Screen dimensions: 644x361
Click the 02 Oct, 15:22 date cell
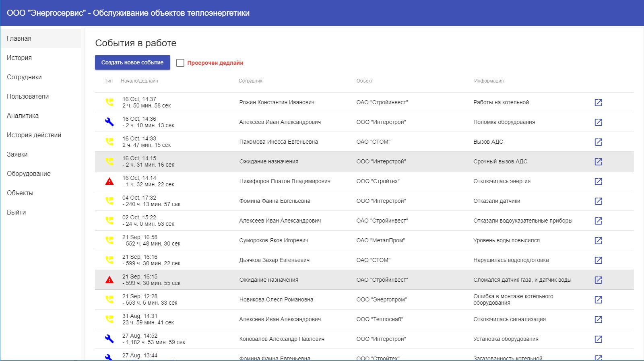[x=139, y=217]
